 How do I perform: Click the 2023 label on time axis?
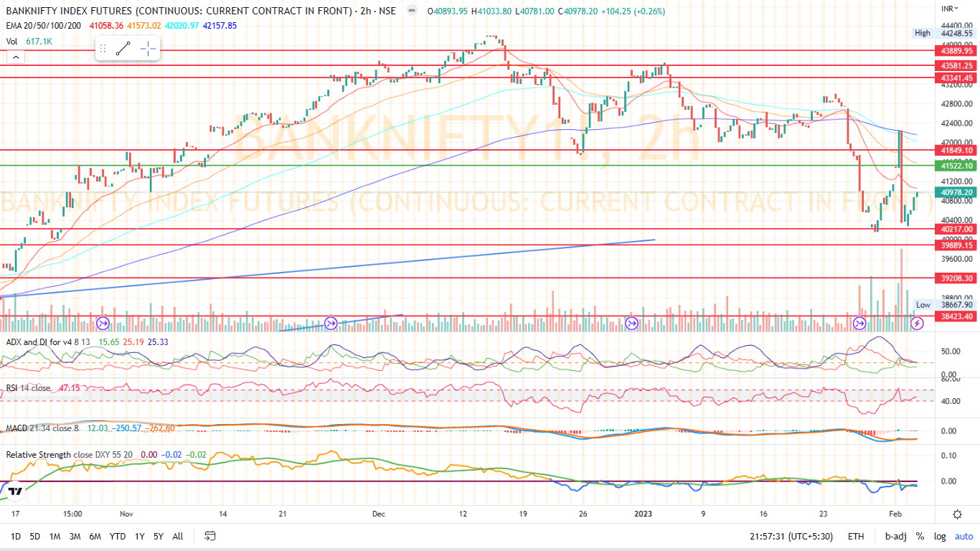click(642, 514)
